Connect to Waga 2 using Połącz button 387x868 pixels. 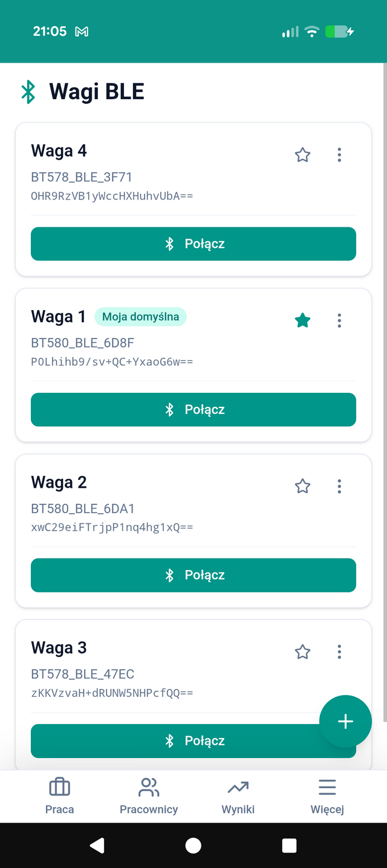point(193,575)
